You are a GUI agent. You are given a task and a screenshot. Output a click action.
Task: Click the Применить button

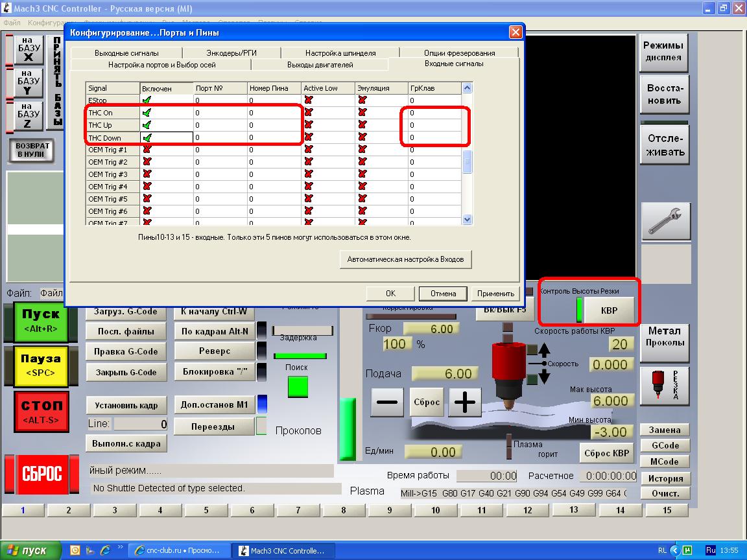[495, 294]
